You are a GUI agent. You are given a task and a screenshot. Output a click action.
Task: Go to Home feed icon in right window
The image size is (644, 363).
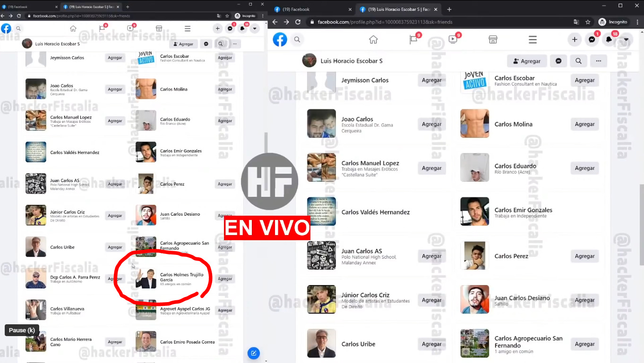click(x=373, y=40)
